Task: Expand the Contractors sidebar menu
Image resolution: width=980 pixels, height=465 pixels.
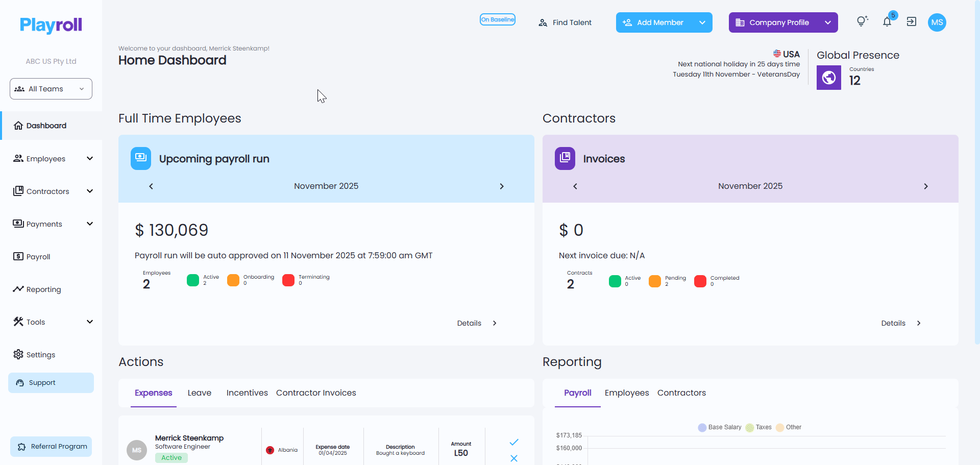Action: click(90, 191)
